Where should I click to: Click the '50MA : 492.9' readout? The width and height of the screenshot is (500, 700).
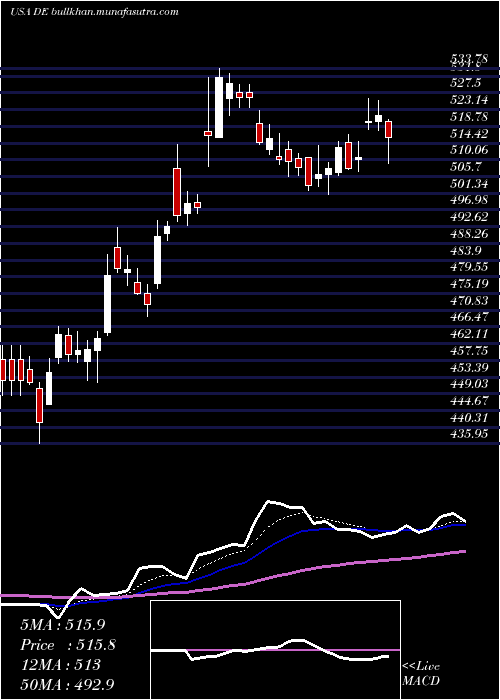click(x=68, y=685)
